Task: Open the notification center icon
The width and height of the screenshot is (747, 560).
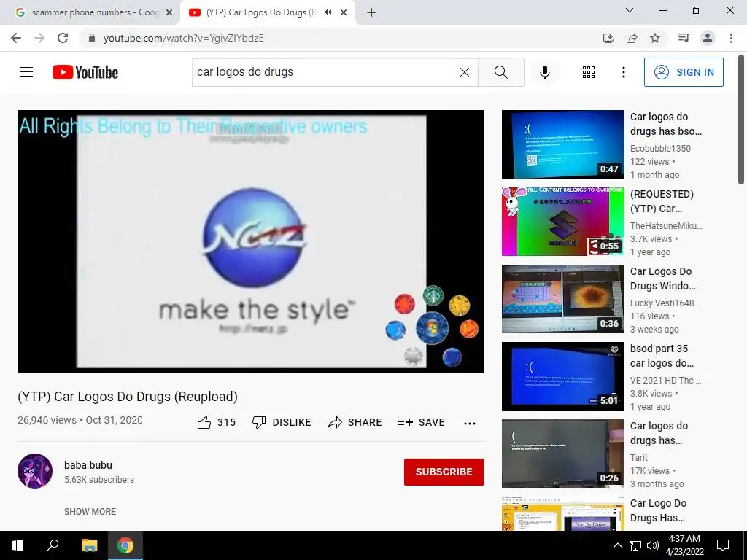Action: point(723,545)
